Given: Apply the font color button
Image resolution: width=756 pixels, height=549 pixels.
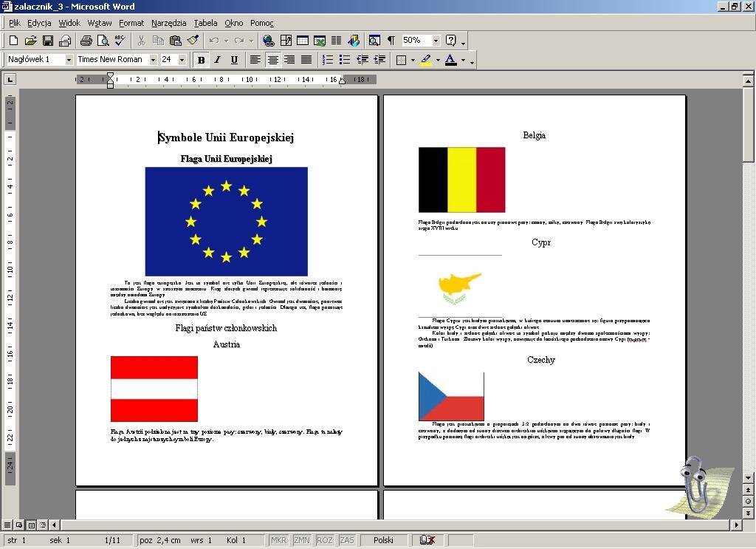Looking at the screenshot, I should coord(451,60).
